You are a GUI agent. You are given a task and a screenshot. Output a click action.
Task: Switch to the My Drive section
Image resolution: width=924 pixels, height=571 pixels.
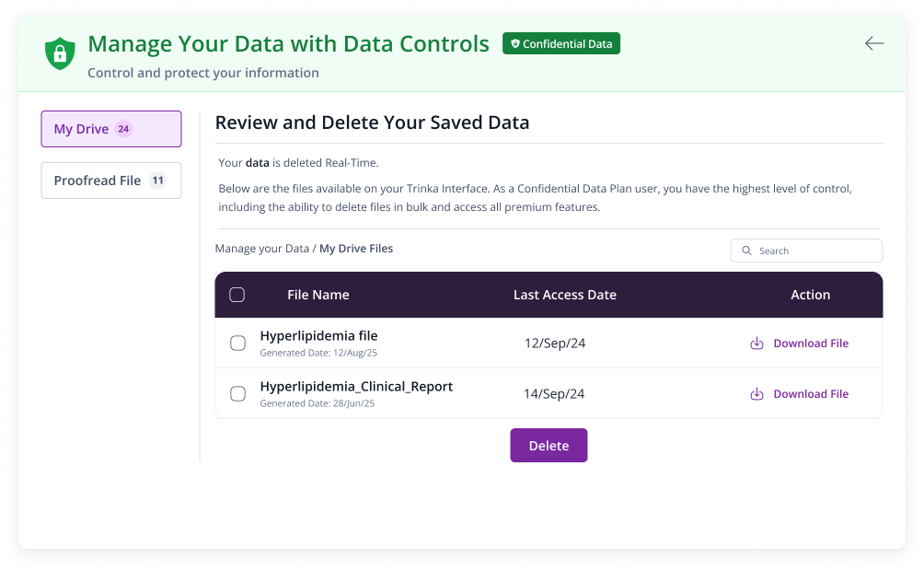point(110,129)
